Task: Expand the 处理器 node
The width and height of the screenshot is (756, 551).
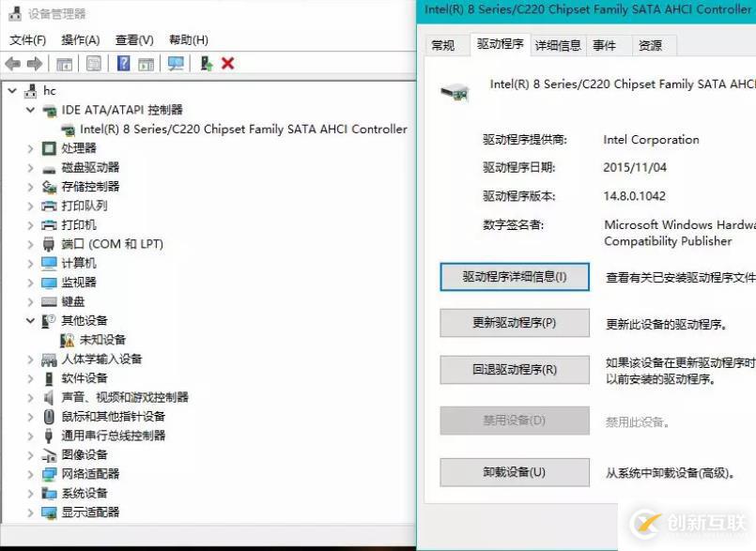Action: [30, 148]
